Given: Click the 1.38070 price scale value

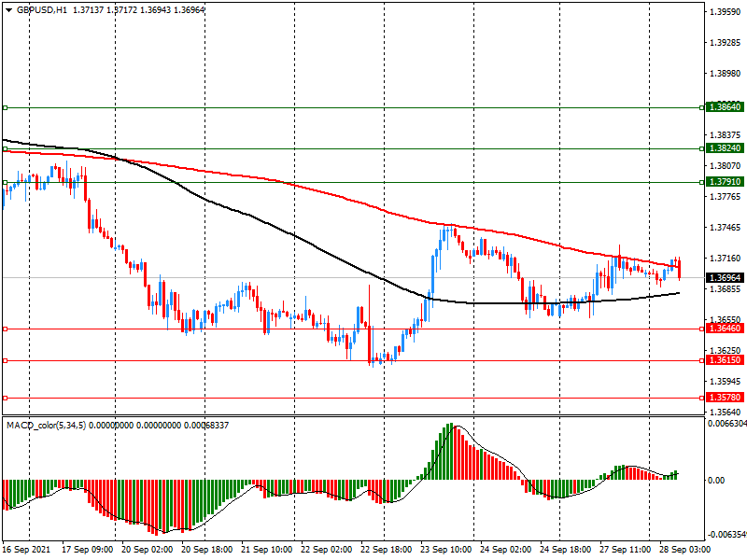Looking at the screenshot, I should click(x=726, y=166).
